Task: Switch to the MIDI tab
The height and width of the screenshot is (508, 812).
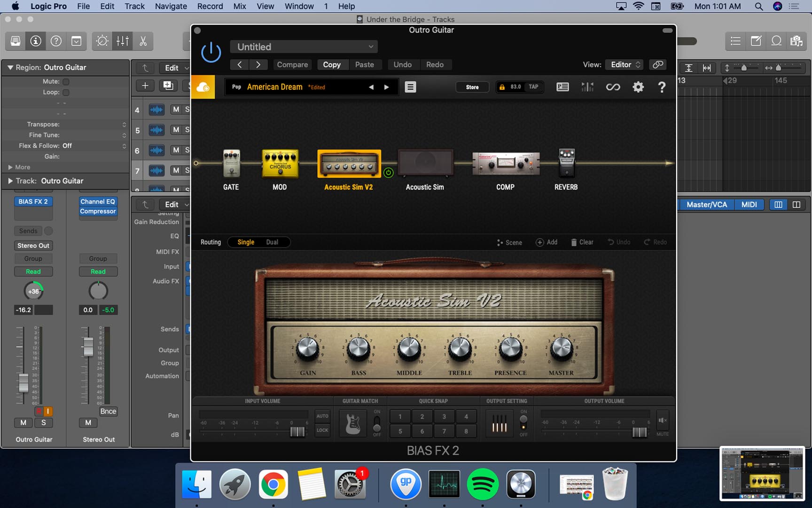Action: (749, 205)
